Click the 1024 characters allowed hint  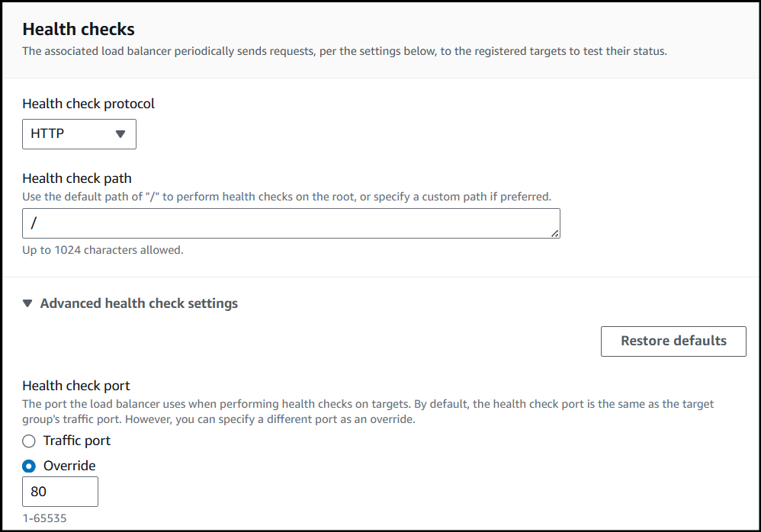pos(103,250)
